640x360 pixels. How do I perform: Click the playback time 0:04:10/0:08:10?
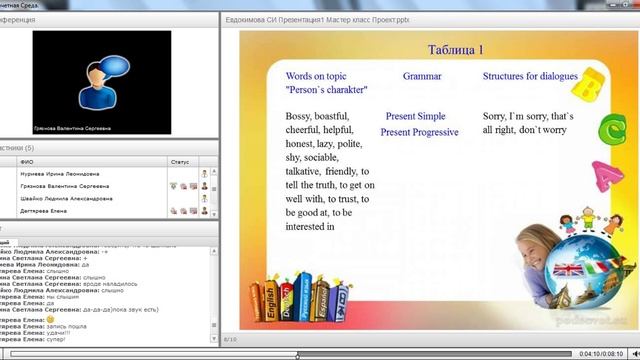(601, 354)
